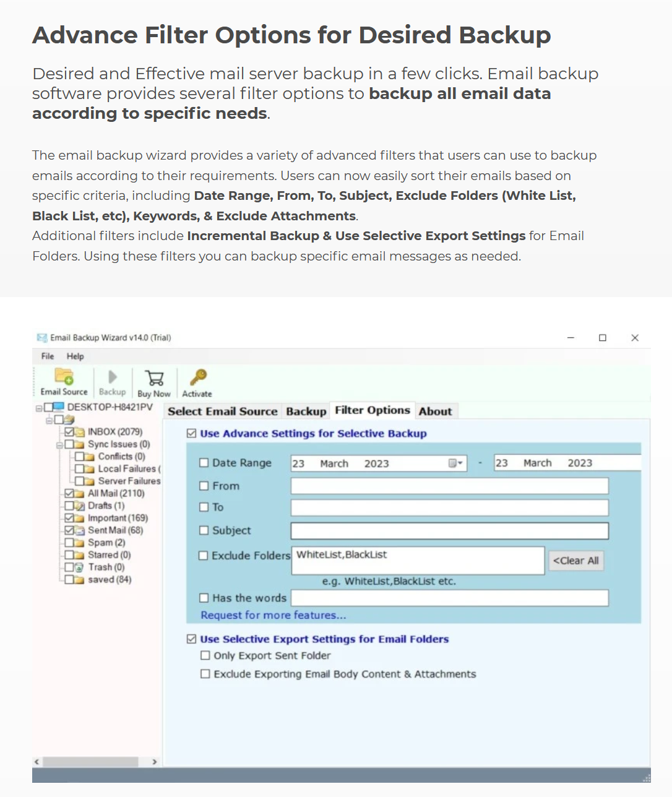Open the Email Source toolbar icon
This screenshot has height=797, width=672.
coord(64,376)
